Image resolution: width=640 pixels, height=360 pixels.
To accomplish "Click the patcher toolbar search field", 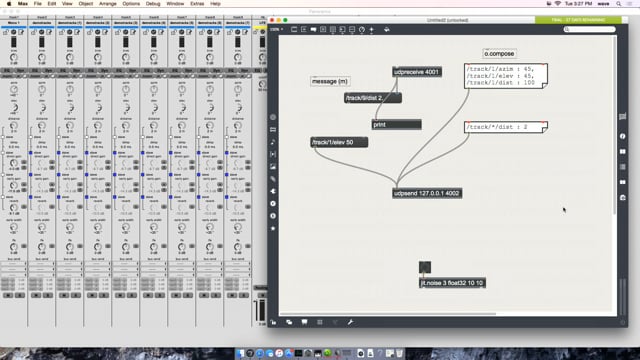I will [589, 29].
